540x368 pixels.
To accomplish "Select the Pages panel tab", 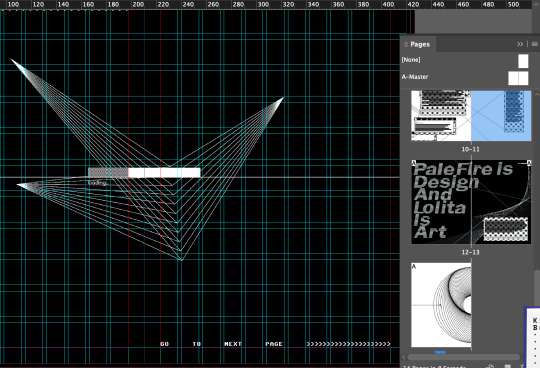I will (x=419, y=44).
